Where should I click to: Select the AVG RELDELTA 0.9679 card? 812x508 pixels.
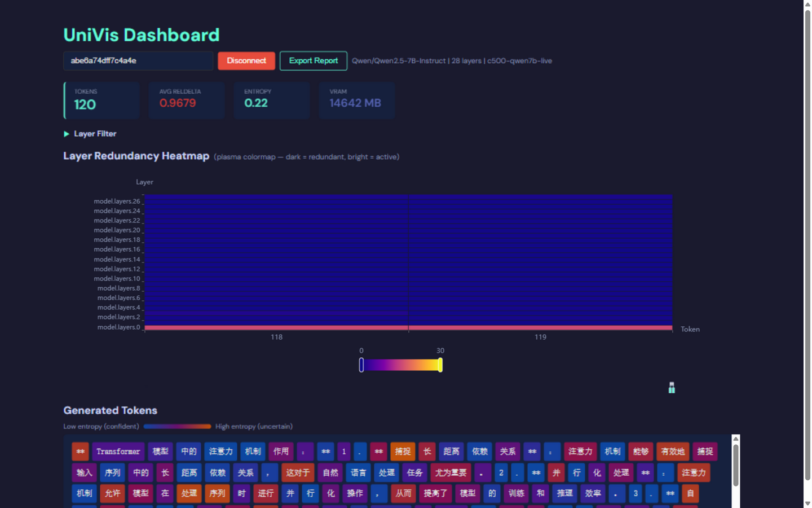[187, 100]
